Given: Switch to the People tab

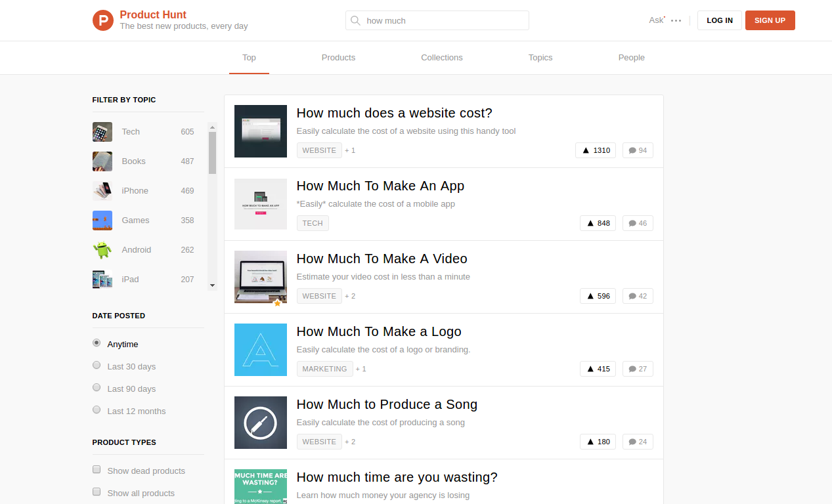Looking at the screenshot, I should 631,58.
